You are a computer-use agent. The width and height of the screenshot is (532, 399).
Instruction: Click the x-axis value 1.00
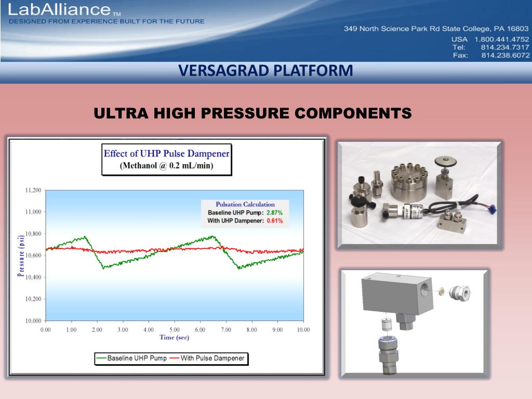click(x=71, y=330)
